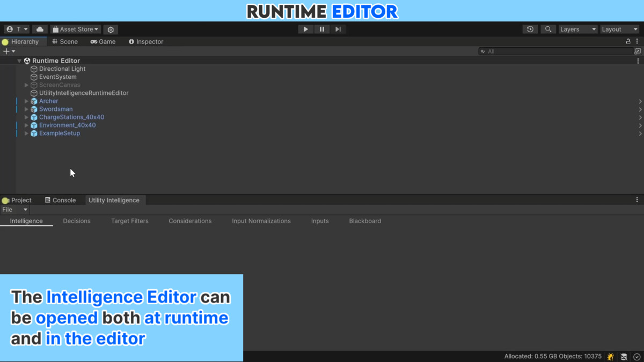Image resolution: width=644 pixels, height=362 pixels.
Task: Expand the Swordsman prefab
Action: tap(26, 109)
